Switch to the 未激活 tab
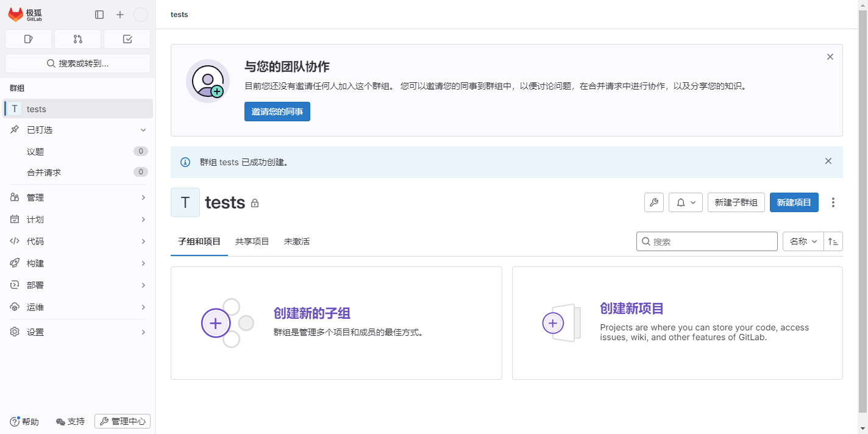Image resolution: width=868 pixels, height=434 pixels. [x=297, y=241]
